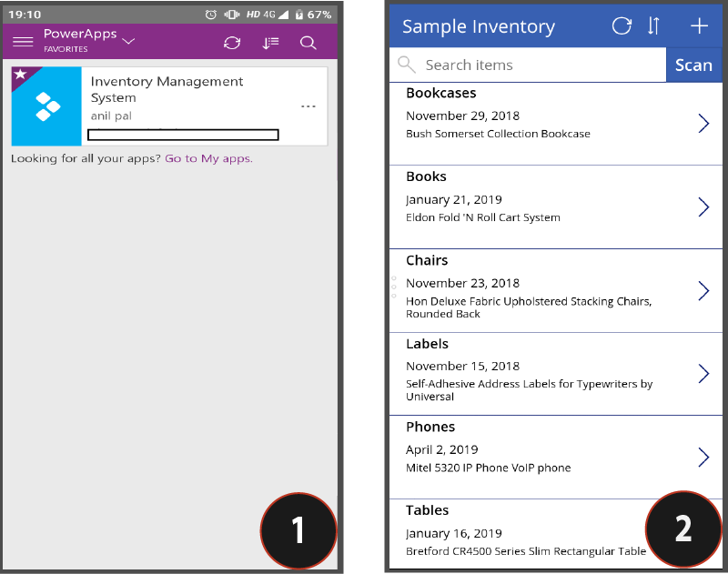Tap the vibrate mode icon in status bar

[232, 15]
